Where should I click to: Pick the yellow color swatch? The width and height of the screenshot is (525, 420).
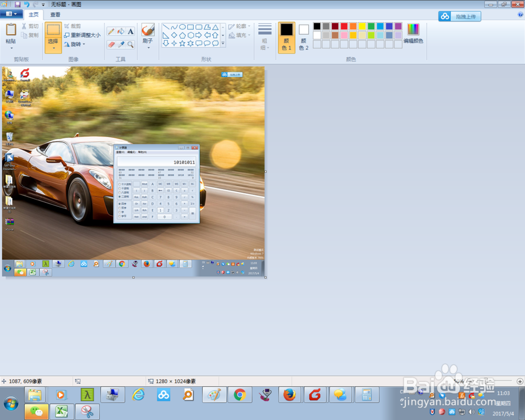pyautogui.click(x=362, y=26)
